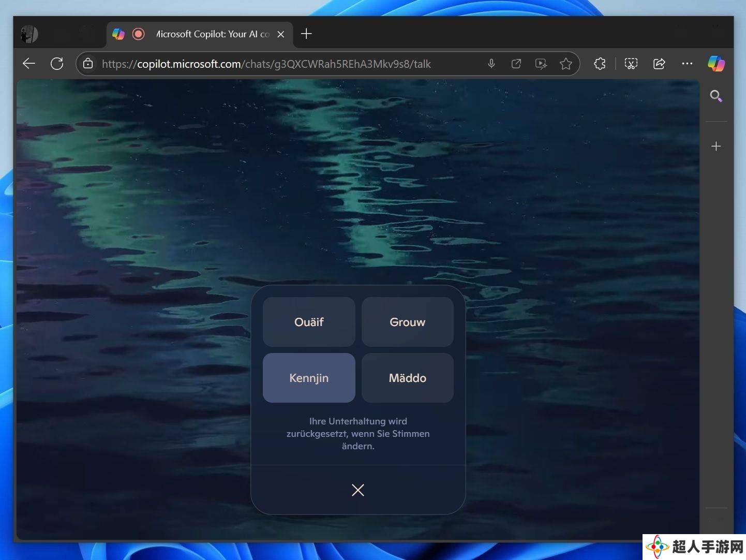Viewport: 746px width, 560px height.
Task: Select the Ouäif voice option
Action: (x=309, y=322)
